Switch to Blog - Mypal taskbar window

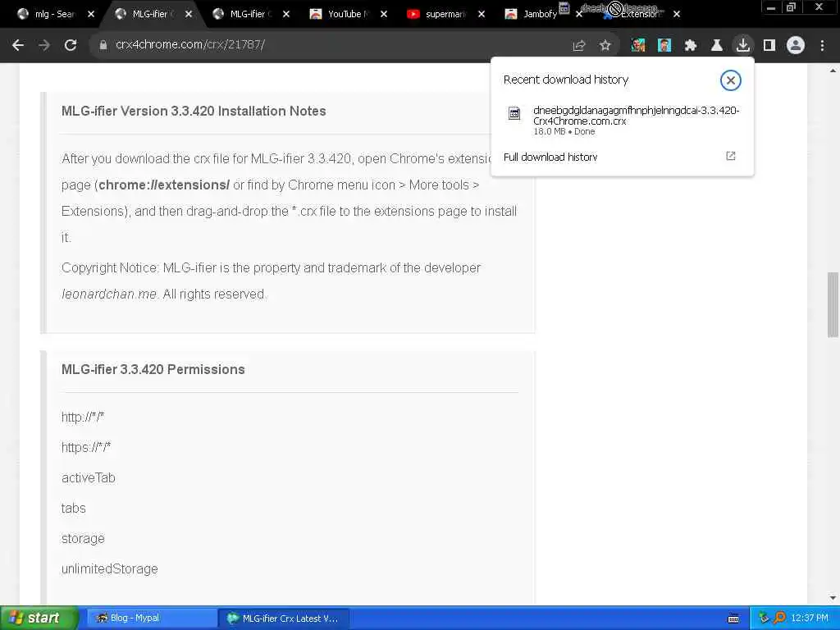tap(151, 619)
